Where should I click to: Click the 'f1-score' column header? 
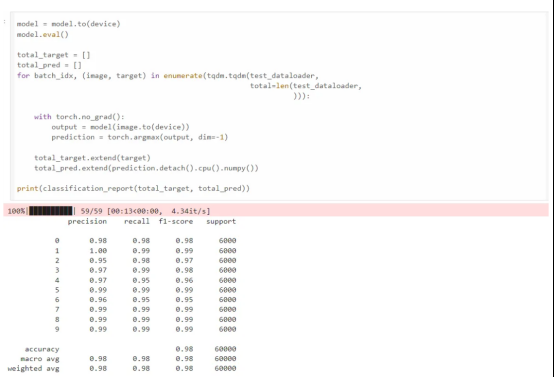[176, 222]
